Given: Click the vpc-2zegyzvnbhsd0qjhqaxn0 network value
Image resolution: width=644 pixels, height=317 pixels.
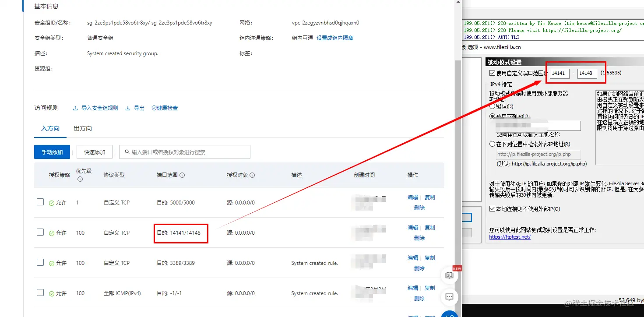Looking at the screenshot, I should pos(325,23).
